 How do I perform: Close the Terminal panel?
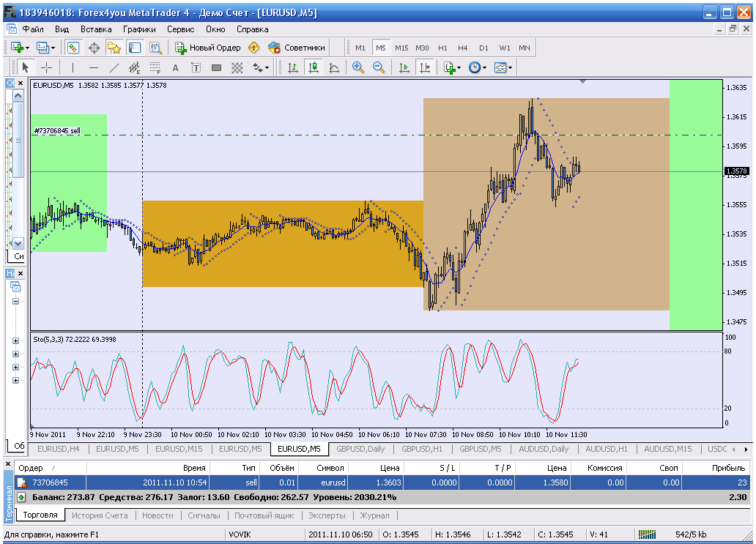[x=8, y=464]
